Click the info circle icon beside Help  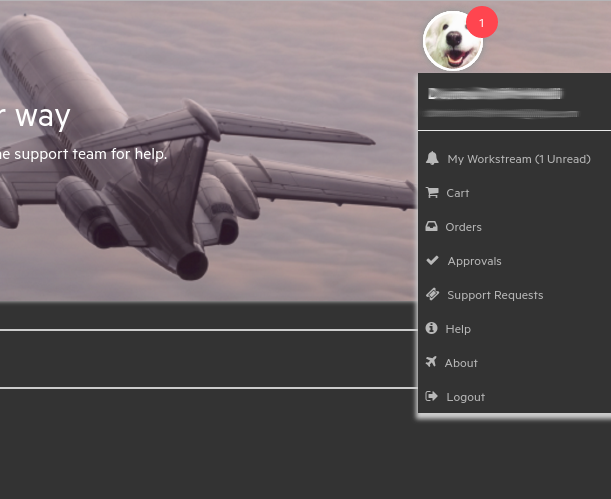pos(432,328)
